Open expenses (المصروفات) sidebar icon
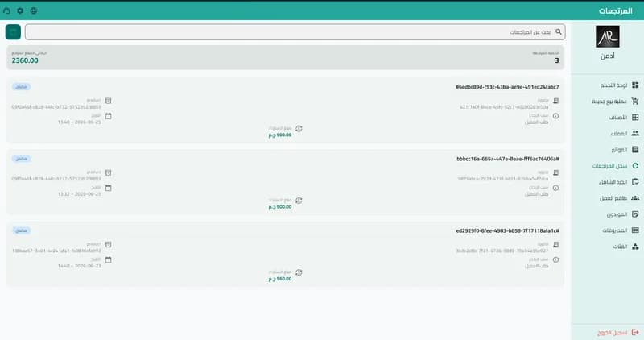 (635, 230)
